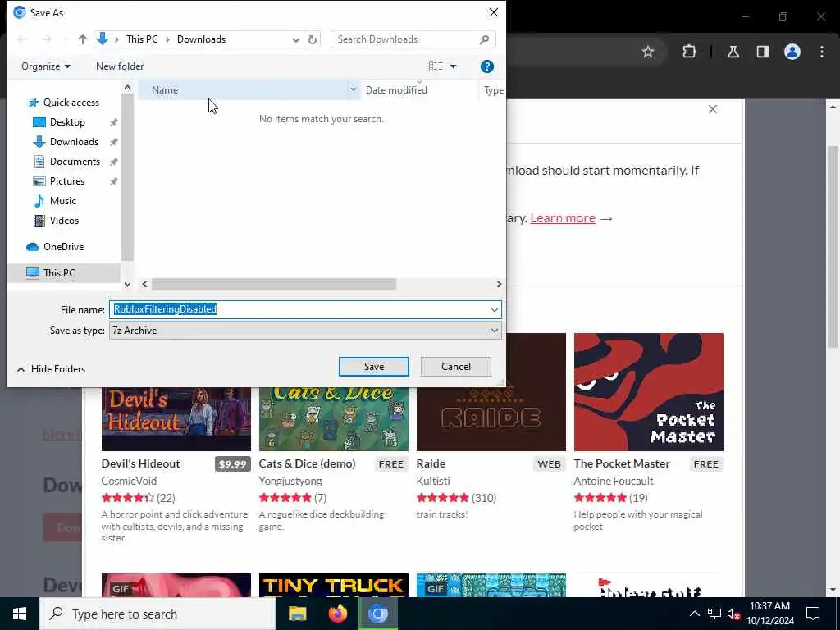Open Firefox from the taskbar

click(337, 614)
